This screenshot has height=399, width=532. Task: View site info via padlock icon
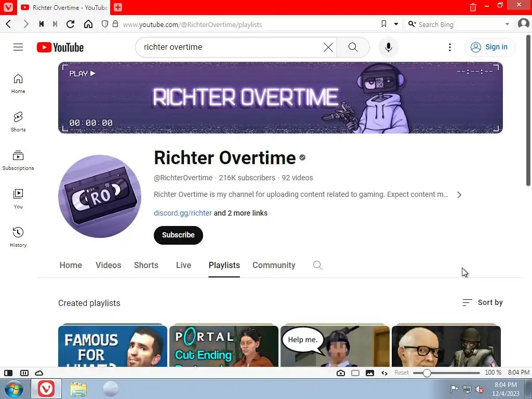115,24
